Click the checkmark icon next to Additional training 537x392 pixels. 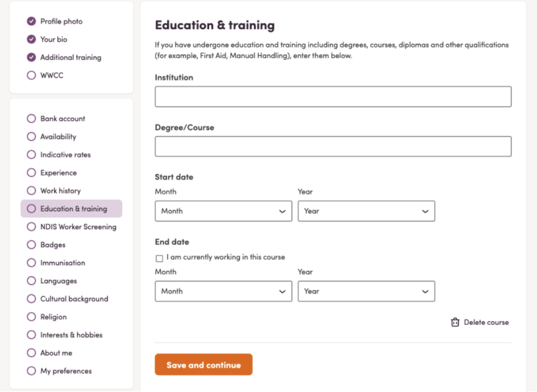[x=31, y=57]
